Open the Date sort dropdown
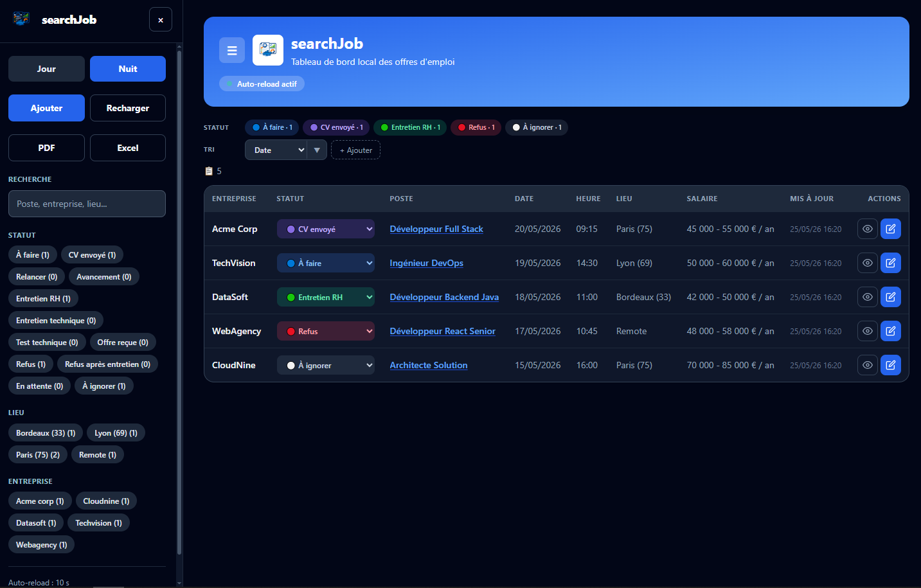921x588 pixels. pyautogui.click(x=276, y=150)
